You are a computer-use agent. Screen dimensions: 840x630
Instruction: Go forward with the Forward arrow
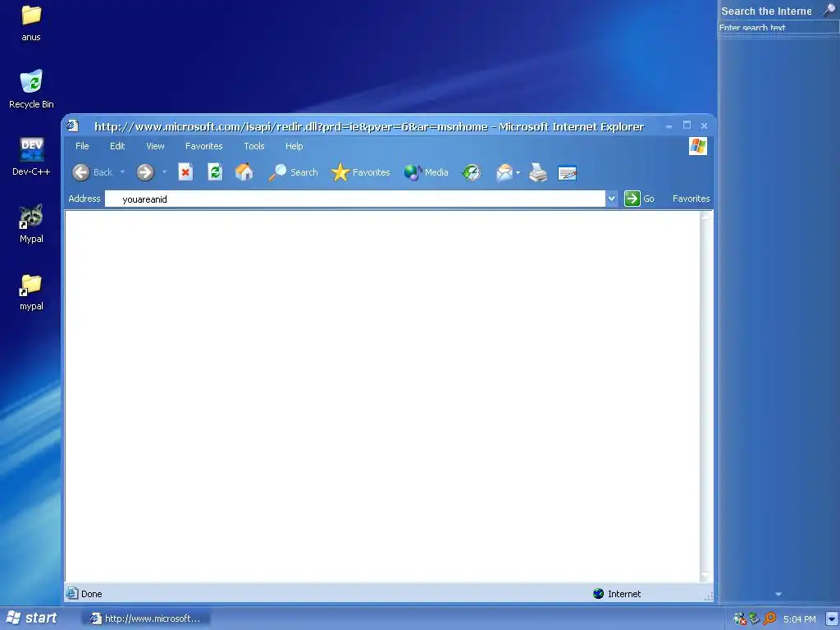pyautogui.click(x=145, y=172)
